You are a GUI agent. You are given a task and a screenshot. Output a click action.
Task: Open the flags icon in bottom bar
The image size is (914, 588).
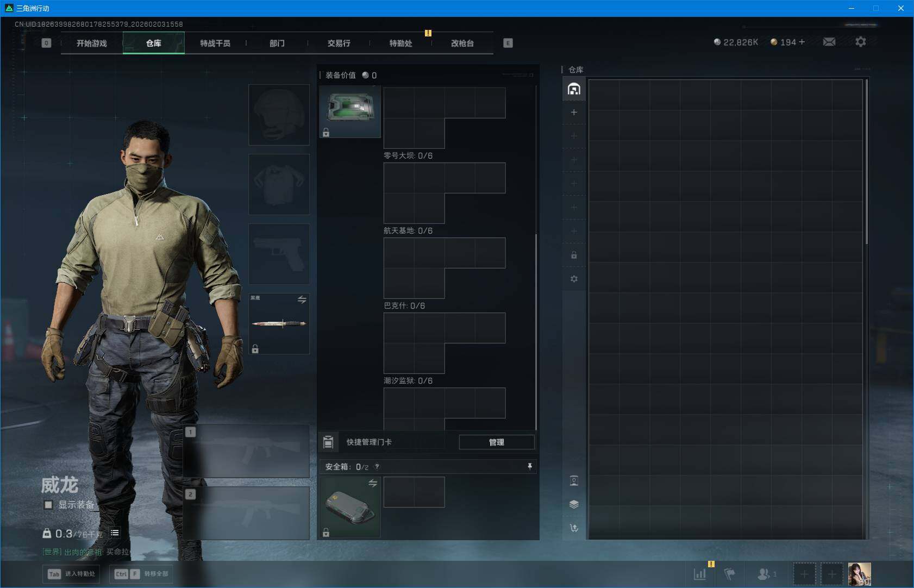pyautogui.click(x=729, y=574)
